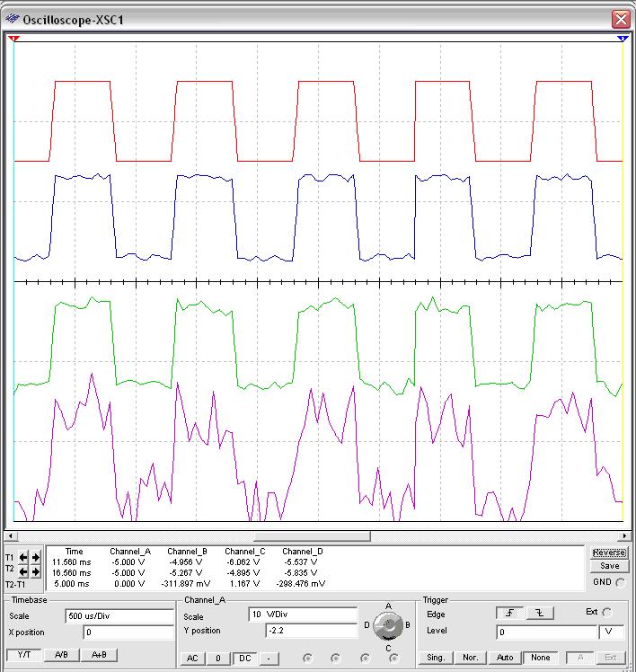
Task: Select falling edge trigger button
Action: (x=539, y=613)
